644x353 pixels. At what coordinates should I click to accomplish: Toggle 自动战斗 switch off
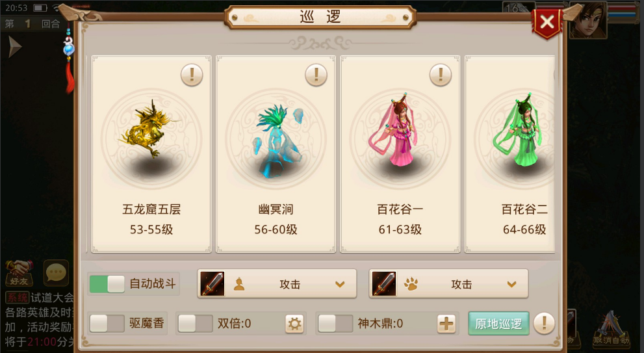pyautogui.click(x=107, y=284)
